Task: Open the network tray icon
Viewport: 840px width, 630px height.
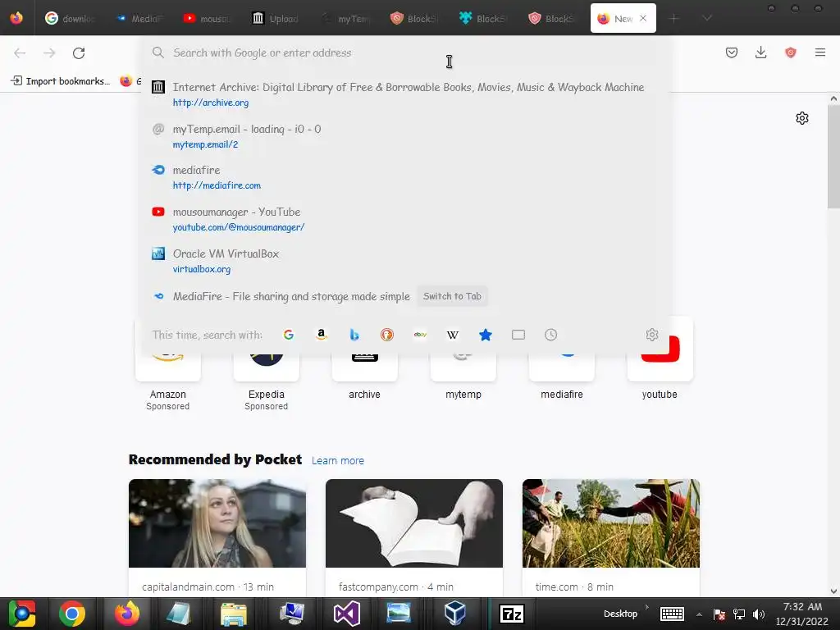Action: tap(739, 614)
